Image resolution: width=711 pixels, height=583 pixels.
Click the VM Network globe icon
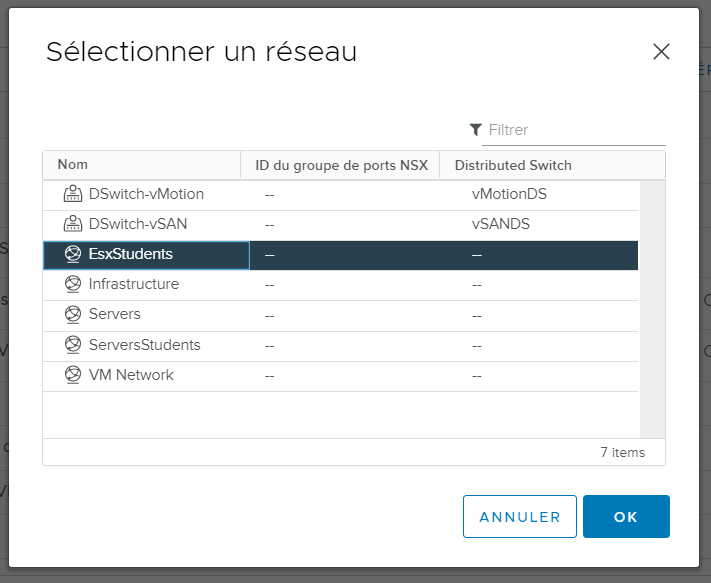coord(73,375)
